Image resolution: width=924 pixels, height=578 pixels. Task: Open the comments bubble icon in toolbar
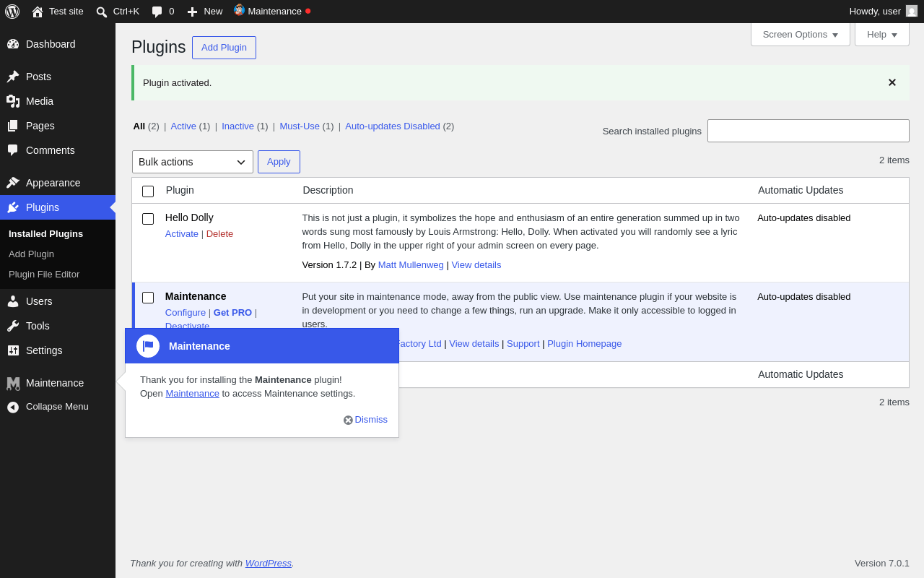coord(157,12)
